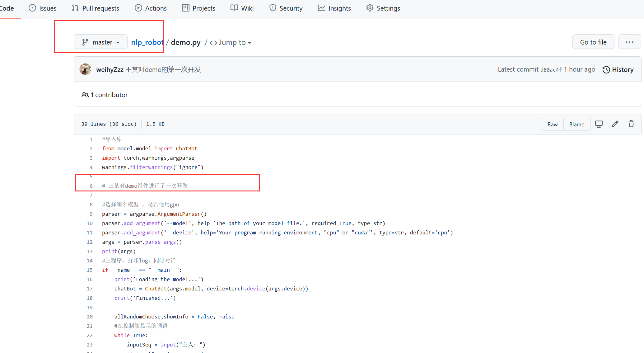Open the Issues tab
Screen dimensions: 644x353
(x=43, y=8)
